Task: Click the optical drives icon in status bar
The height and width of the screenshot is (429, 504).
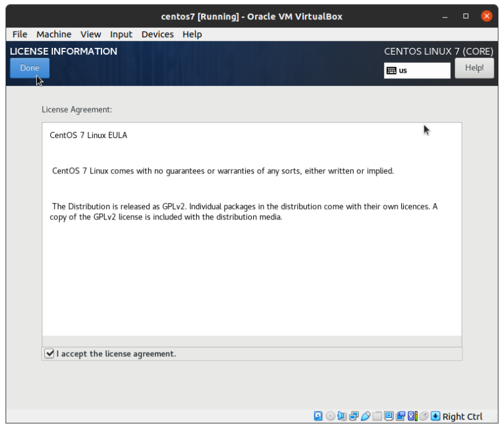Action: pyautogui.click(x=330, y=416)
